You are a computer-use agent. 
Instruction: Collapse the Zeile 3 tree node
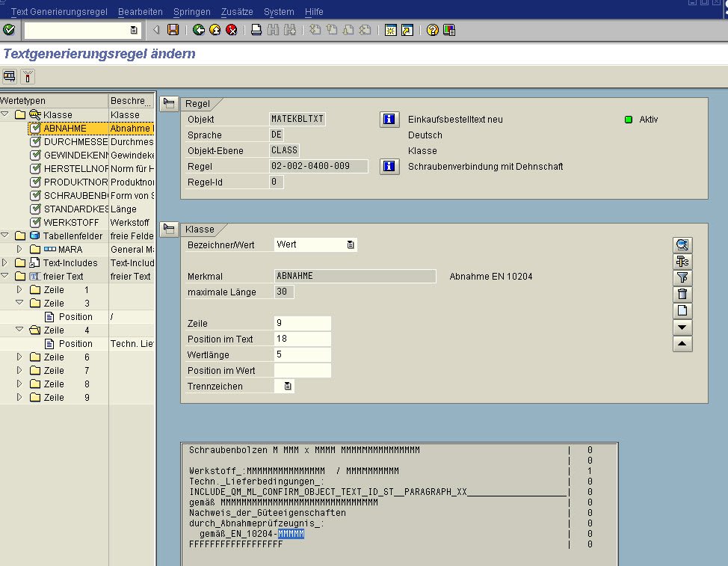pyautogui.click(x=19, y=303)
